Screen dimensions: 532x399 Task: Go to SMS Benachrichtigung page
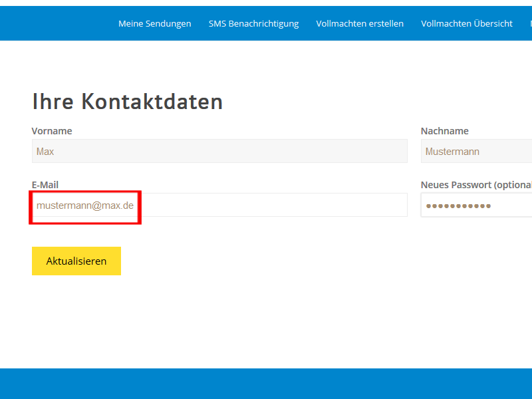click(253, 23)
